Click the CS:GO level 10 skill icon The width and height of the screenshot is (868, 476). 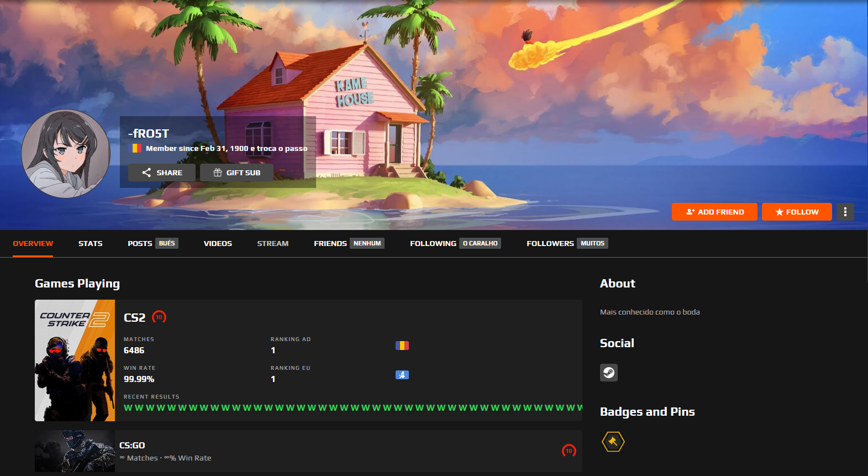(x=569, y=451)
